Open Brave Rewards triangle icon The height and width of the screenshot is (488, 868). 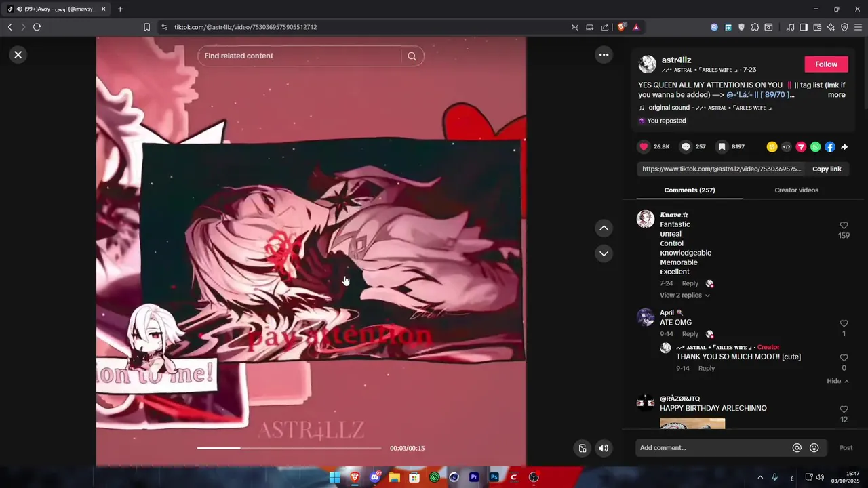pos(636,27)
